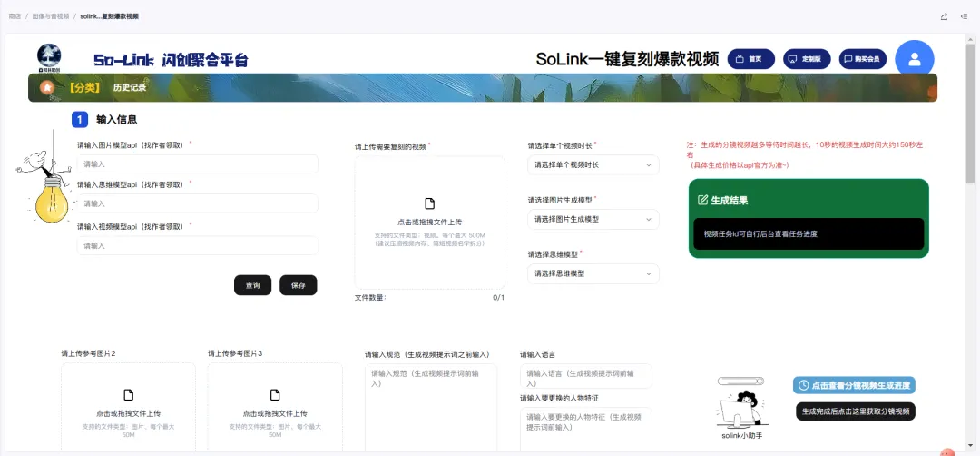Click the red floating icon at bottom right
980x456 pixels.
[x=947, y=451]
